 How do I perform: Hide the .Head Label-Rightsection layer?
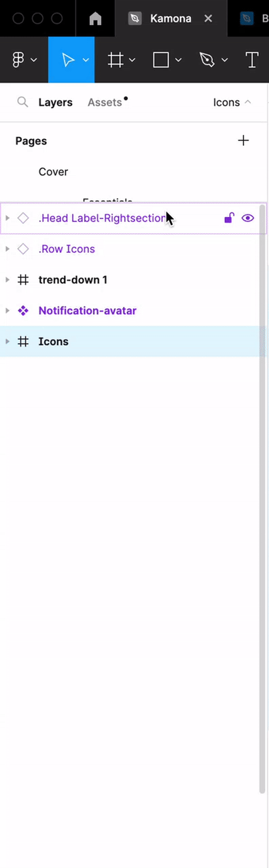tap(248, 218)
